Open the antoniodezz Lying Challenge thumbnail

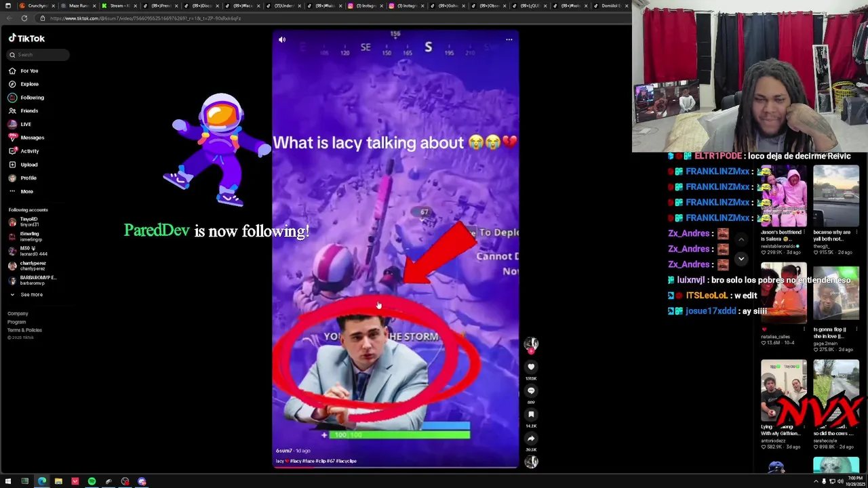pos(783,391)
